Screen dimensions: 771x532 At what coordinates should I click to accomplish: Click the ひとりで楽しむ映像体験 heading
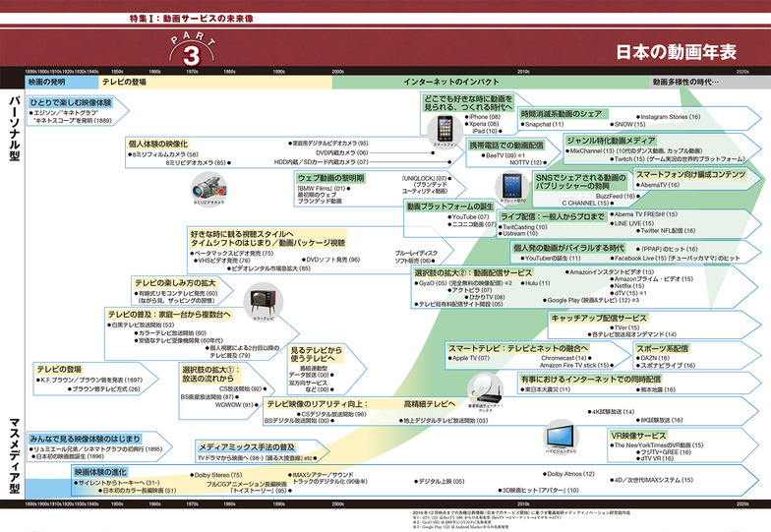(x=70, y=102)
